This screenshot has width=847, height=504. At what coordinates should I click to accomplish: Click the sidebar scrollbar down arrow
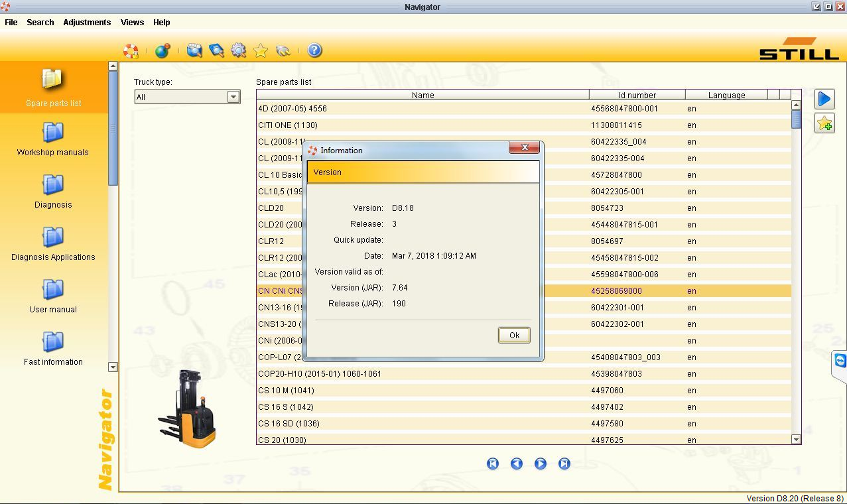113,367
